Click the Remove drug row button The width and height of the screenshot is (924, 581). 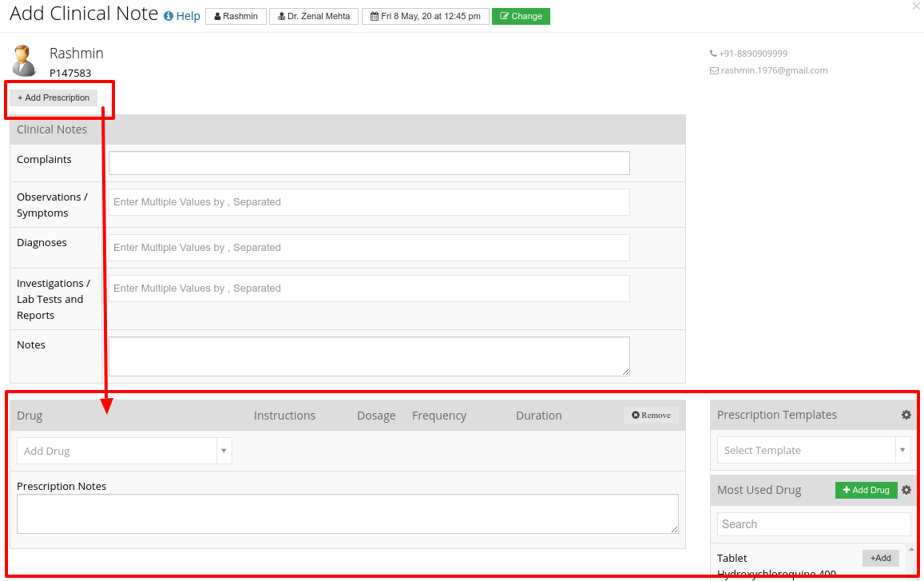pos(651,416)
